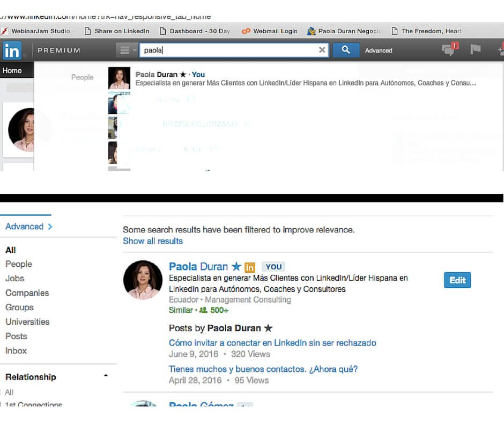Open the WebinarJam Studio bookmark
This screenshot has height=423, width=504.
[x=36, y=31]
